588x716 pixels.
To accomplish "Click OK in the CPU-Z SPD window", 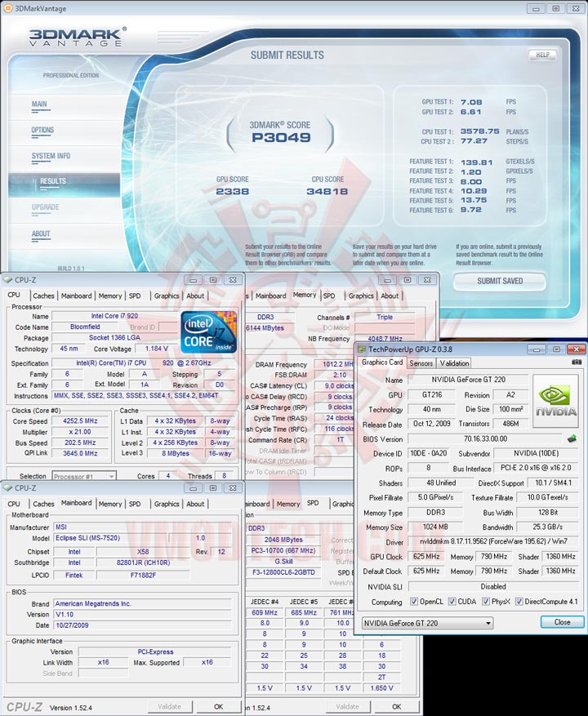I will coord(396,706).
